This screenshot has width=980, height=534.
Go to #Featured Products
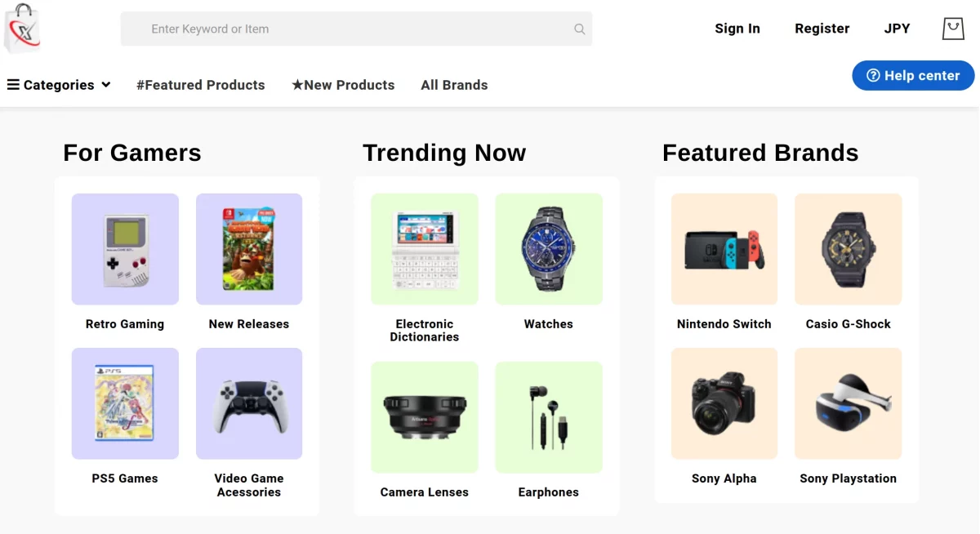[201, 85]
